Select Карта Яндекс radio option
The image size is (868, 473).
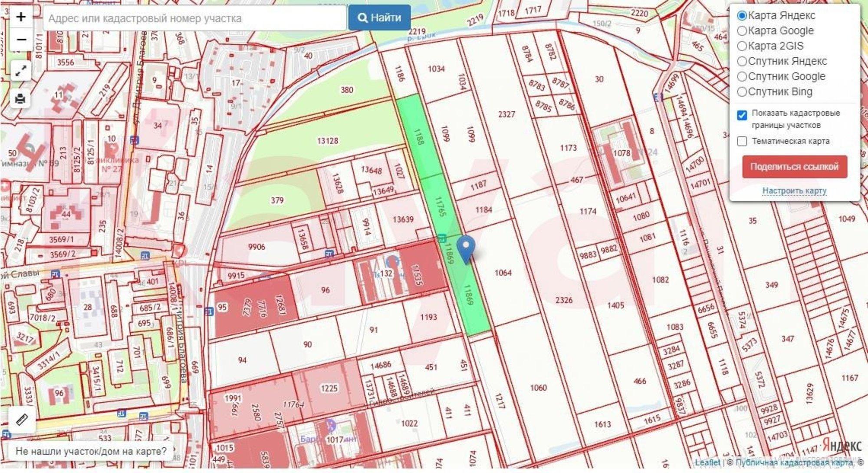(x=742, y=16)
